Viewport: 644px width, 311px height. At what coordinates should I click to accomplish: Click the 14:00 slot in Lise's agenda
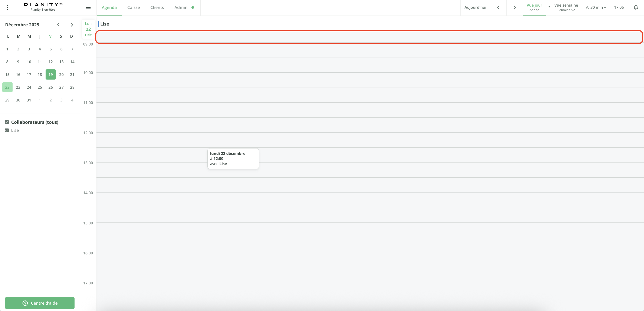tap(370, 200)
